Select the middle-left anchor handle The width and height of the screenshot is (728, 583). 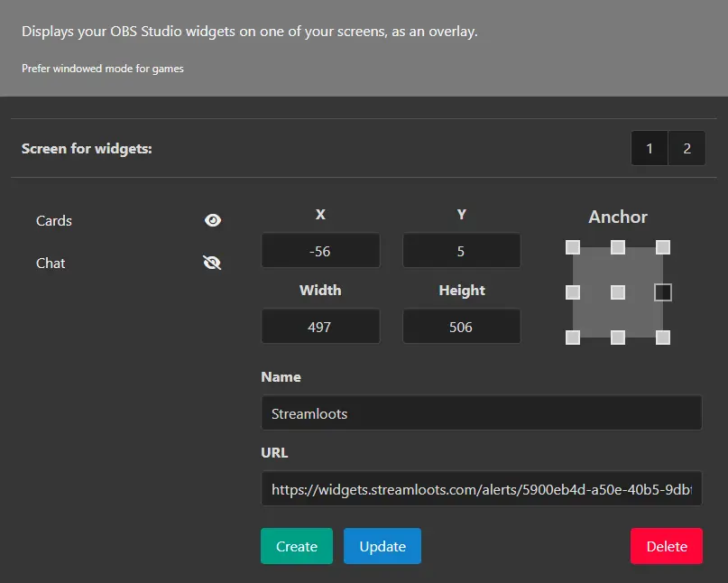point(573,291)
